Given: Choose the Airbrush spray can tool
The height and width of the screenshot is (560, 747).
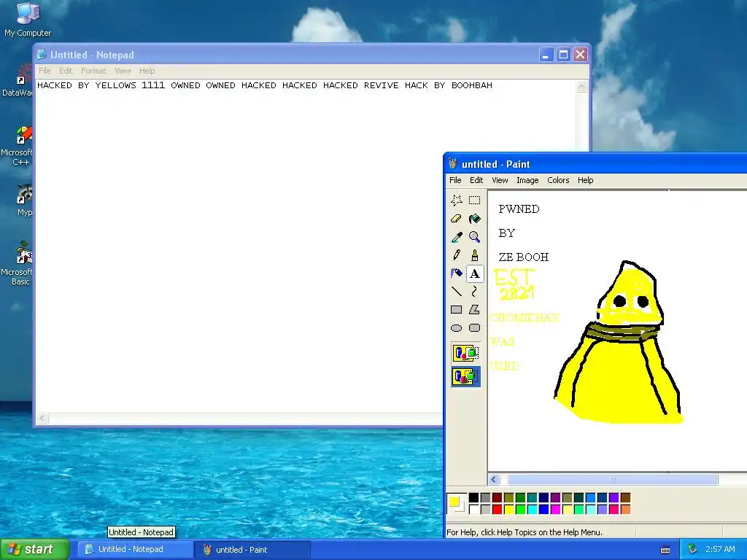Looking at the screenshot, I should [x=457, y=273].
